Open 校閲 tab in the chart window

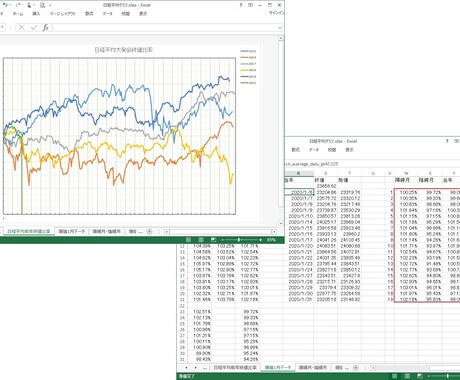(x=125, y=14)
